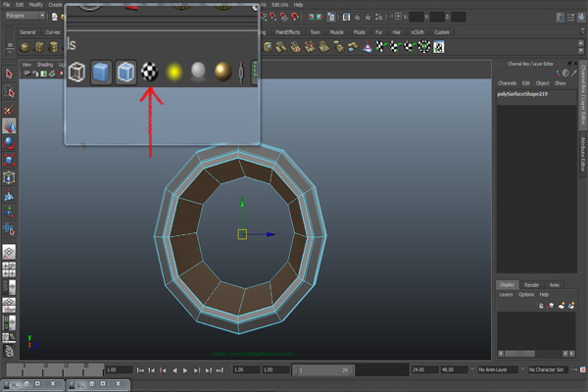Toggle construction history button
The image size is (588, 392).
tap(331, 17)
